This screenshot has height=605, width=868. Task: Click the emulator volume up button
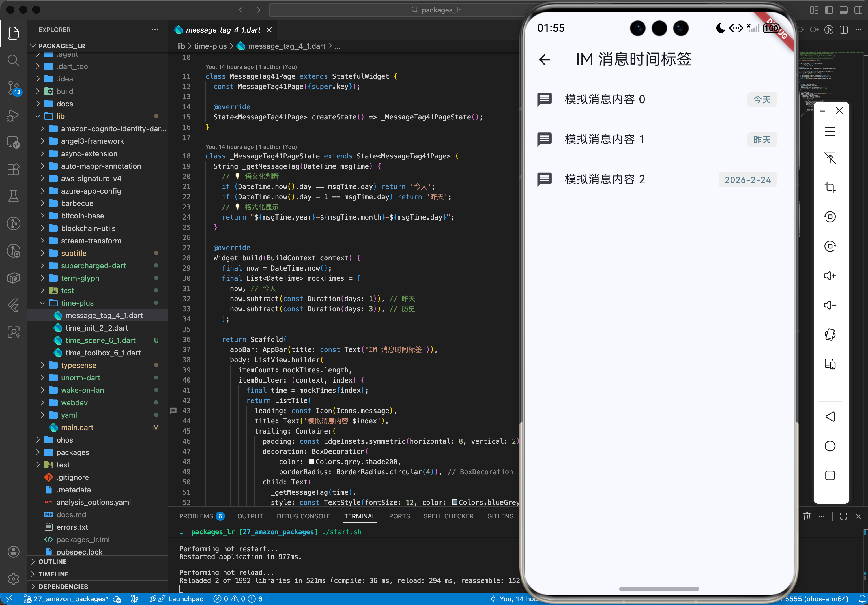pos(830,276)
